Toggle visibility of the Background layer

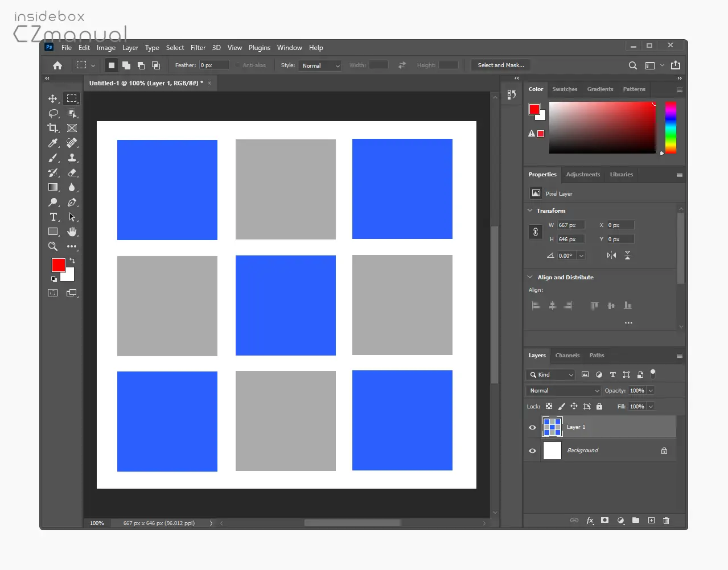tap(532, 451)
